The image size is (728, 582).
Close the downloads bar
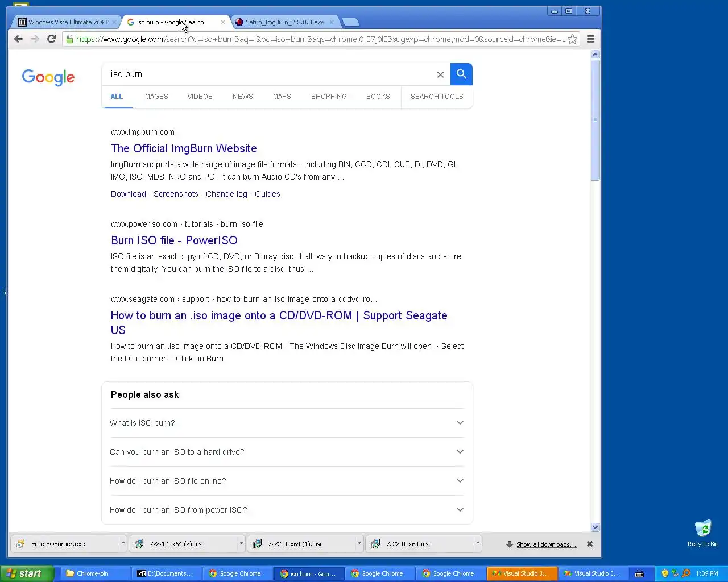pyautogui.click(x=590, y=544)
